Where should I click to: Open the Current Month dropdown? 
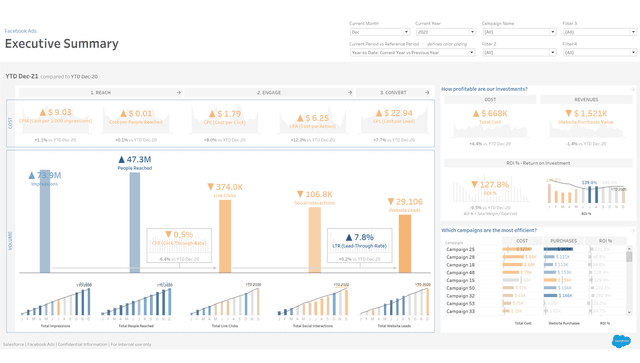(x=380, y=32)
